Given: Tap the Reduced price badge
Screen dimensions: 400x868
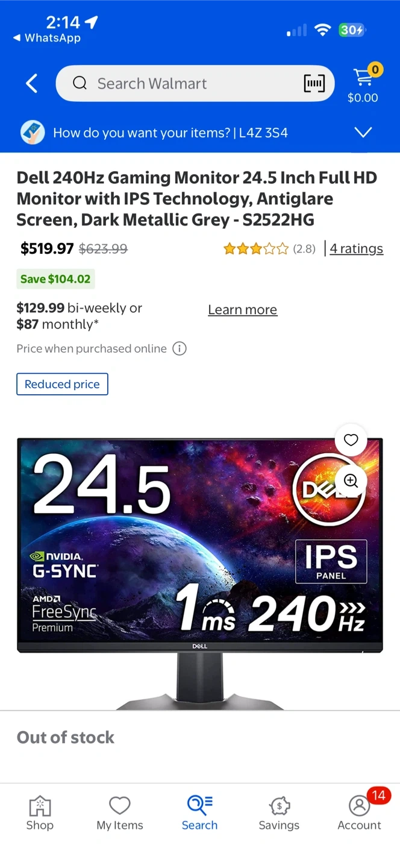Looking at the screenshot, I should 62,384.
